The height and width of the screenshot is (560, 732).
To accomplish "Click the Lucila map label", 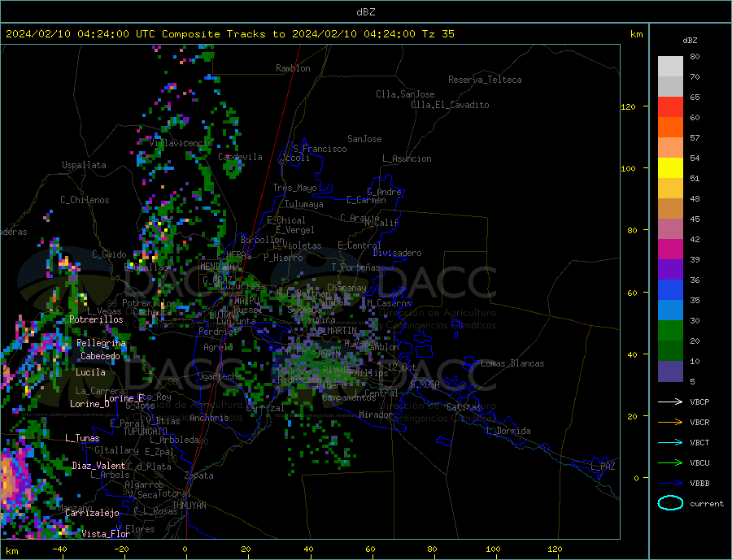I will 90,372.
